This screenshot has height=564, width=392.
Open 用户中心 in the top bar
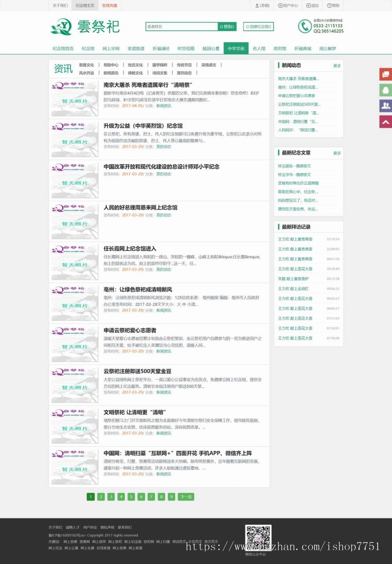(x=288, y=6)
